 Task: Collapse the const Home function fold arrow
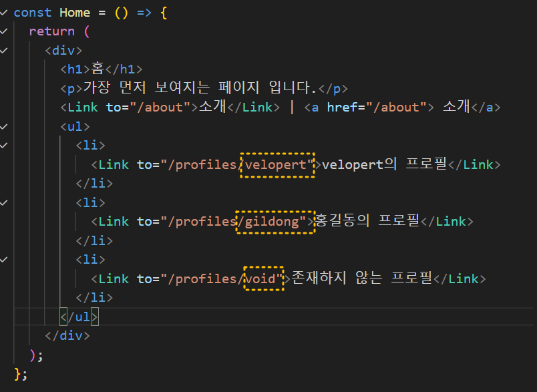[4, 13]
